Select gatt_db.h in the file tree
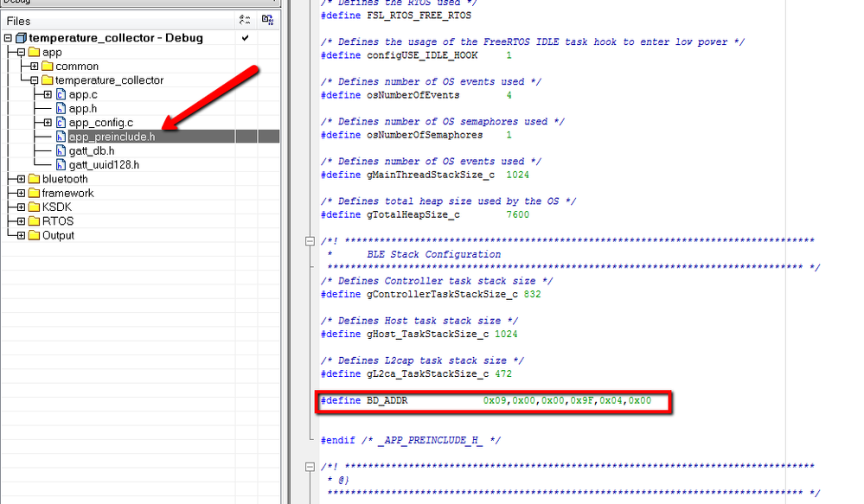 [x=92, y=151]
